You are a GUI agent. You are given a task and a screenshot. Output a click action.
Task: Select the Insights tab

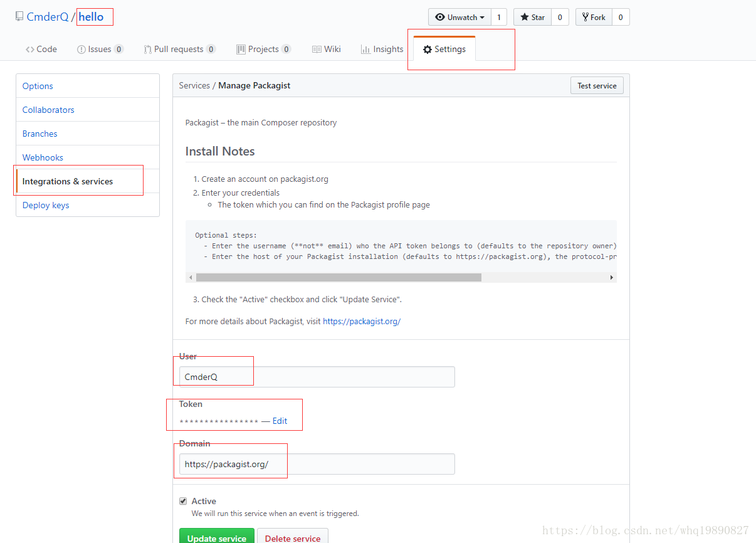(x=382, y=50)
